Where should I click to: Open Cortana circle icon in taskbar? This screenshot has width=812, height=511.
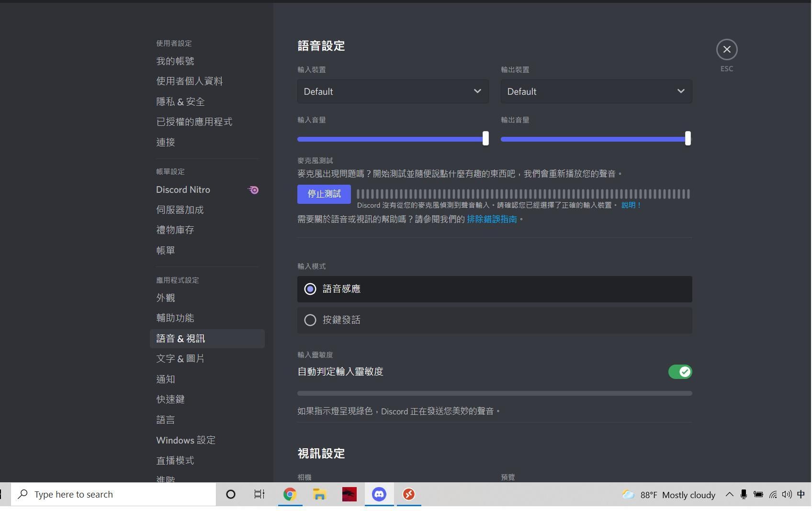click(231, 495)
